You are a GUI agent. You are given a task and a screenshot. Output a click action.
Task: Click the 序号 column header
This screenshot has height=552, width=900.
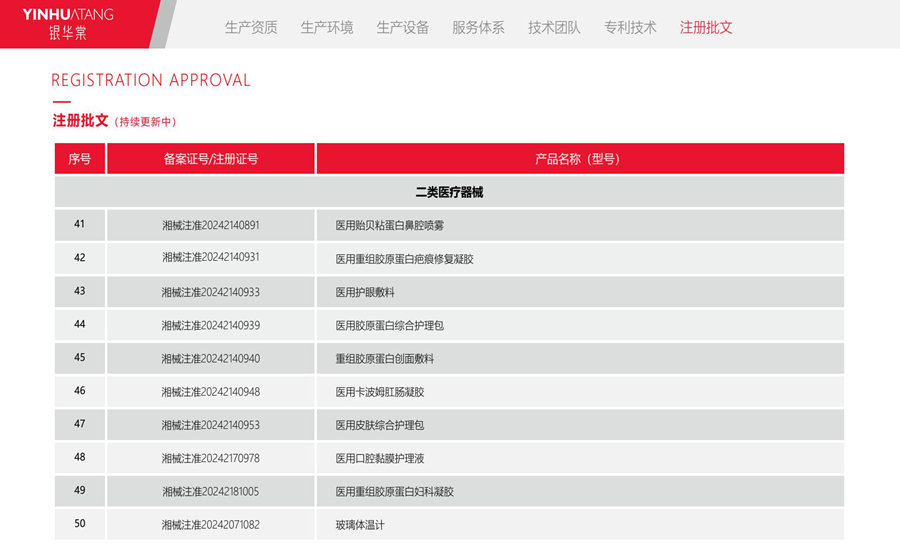[x=80, y=159]
